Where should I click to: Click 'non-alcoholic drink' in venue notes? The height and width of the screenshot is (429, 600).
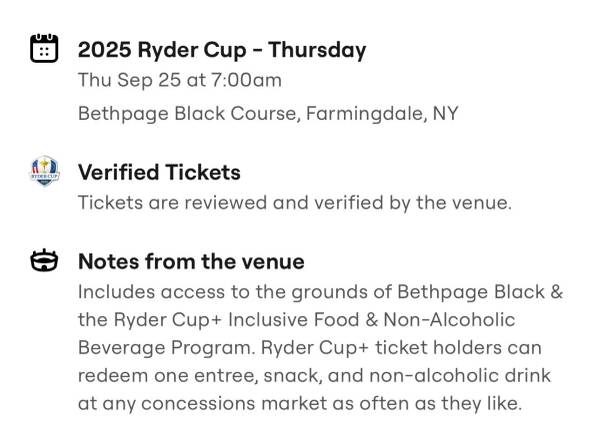[x=460, y=376]
